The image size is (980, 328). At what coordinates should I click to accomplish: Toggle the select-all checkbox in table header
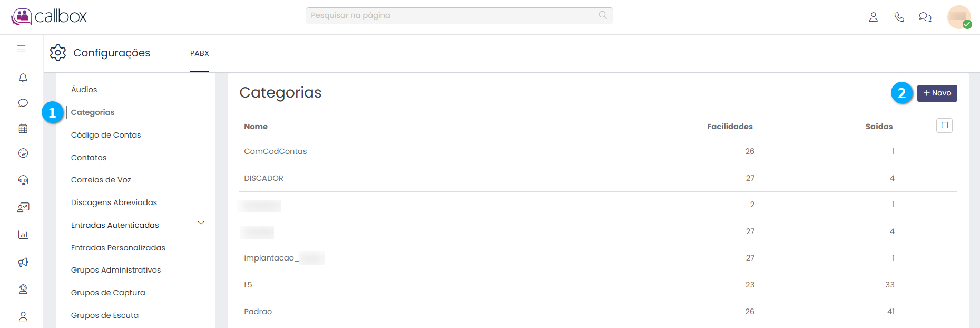point(944,126)
